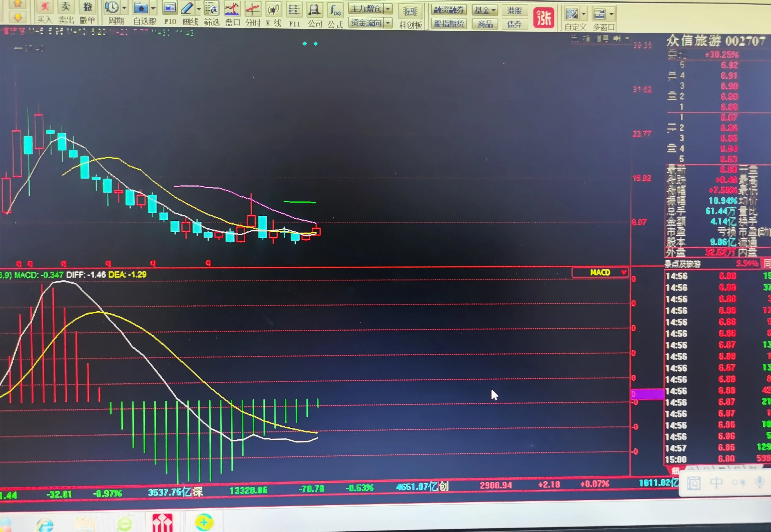Image resolution: width=771 pixels, height=532 pixels.
Task: Expand the 周期 period dropdown arrow
Action: (124, 8)
